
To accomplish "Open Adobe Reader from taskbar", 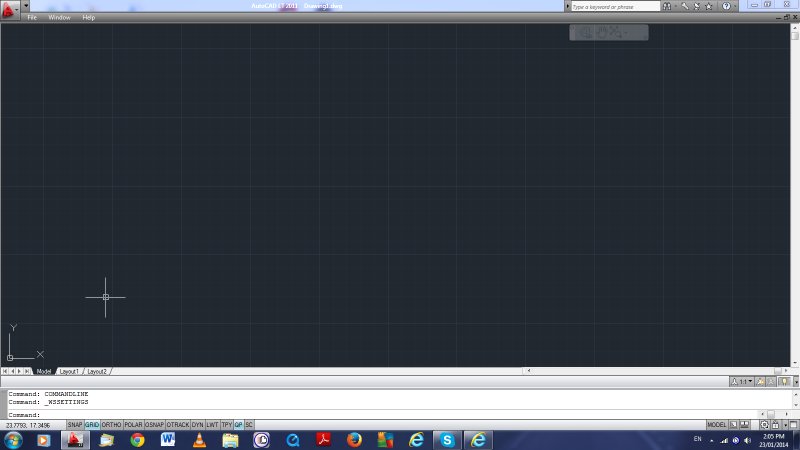I will click(x=323, y=440).
